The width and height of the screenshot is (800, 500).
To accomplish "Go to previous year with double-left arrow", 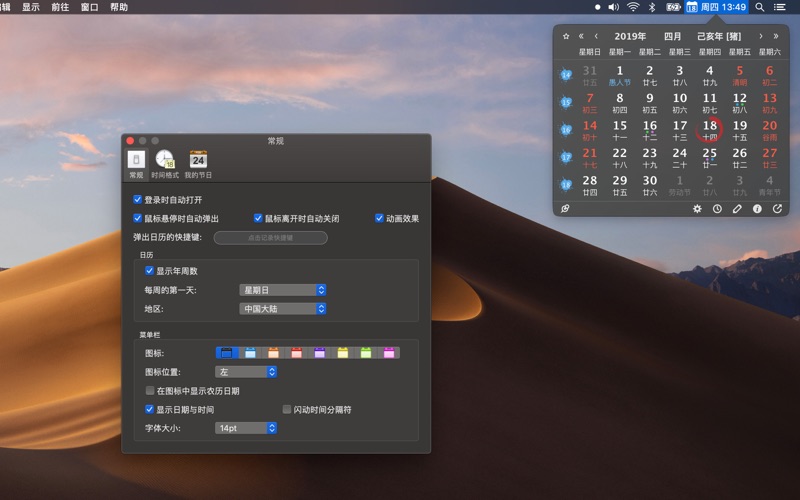I will click(581, 36).
